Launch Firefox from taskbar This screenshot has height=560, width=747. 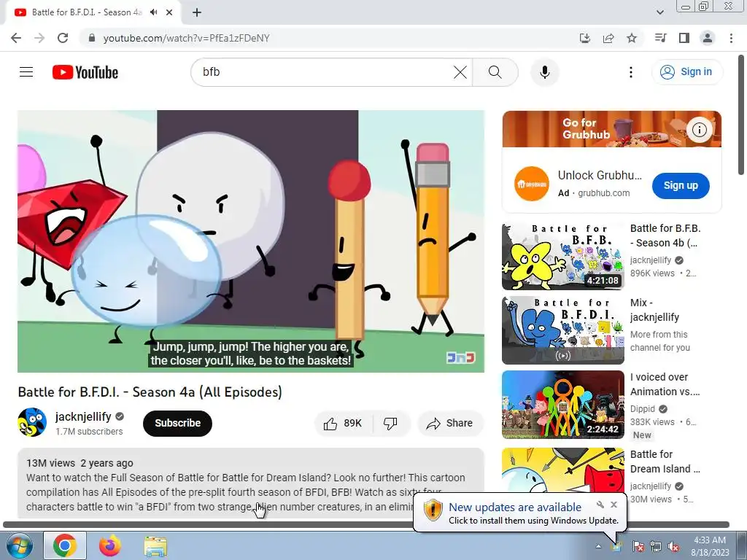coord(110,545)
